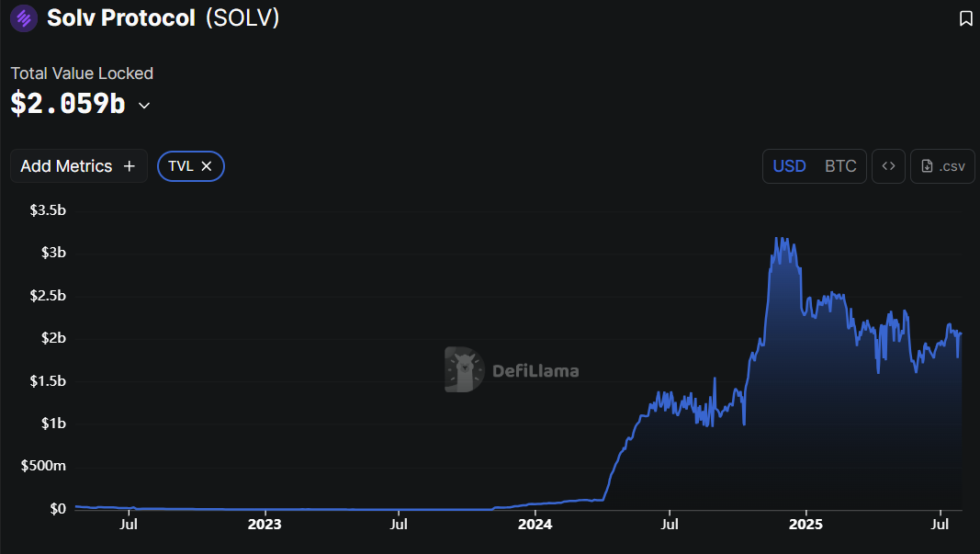Open the embed code icon
980x554 pixels.
[x=888, y=166]
